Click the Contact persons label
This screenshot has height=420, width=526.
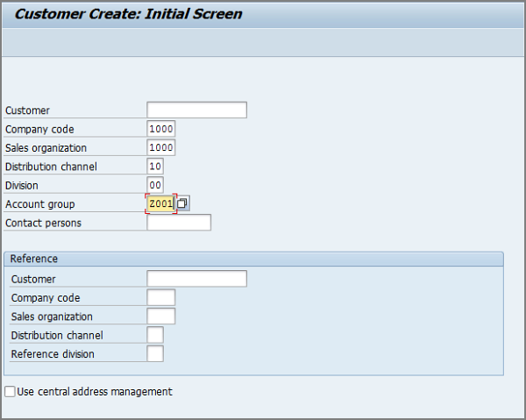[x=43, y=223]
